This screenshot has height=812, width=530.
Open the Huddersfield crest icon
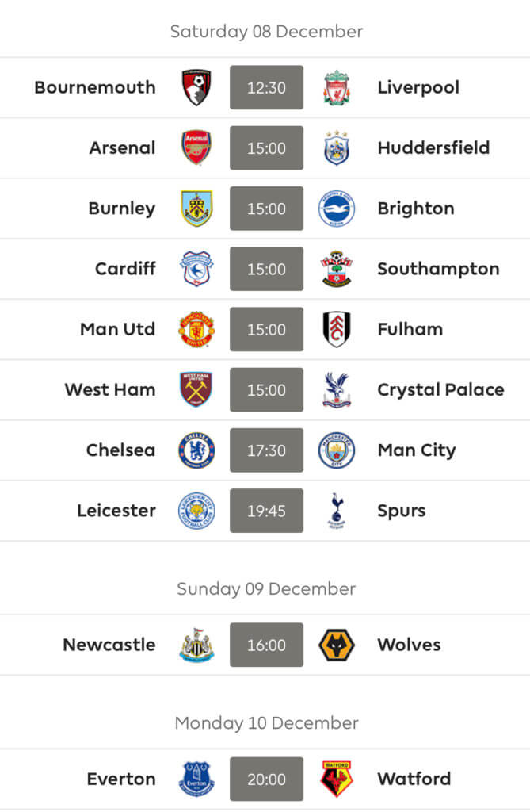pos(337,147)
